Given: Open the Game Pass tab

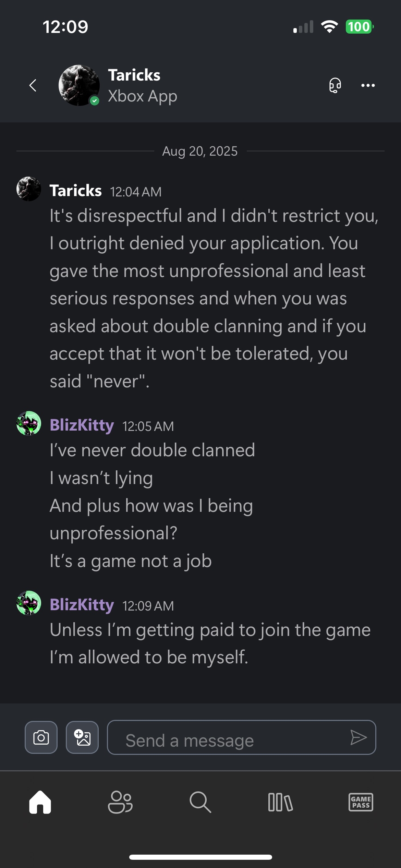Looking at the screenshot, I should [x=361, y=802].
